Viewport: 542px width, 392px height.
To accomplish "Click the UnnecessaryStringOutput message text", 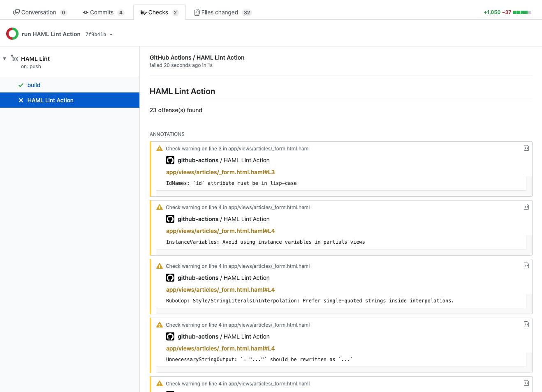I will 259,360.
